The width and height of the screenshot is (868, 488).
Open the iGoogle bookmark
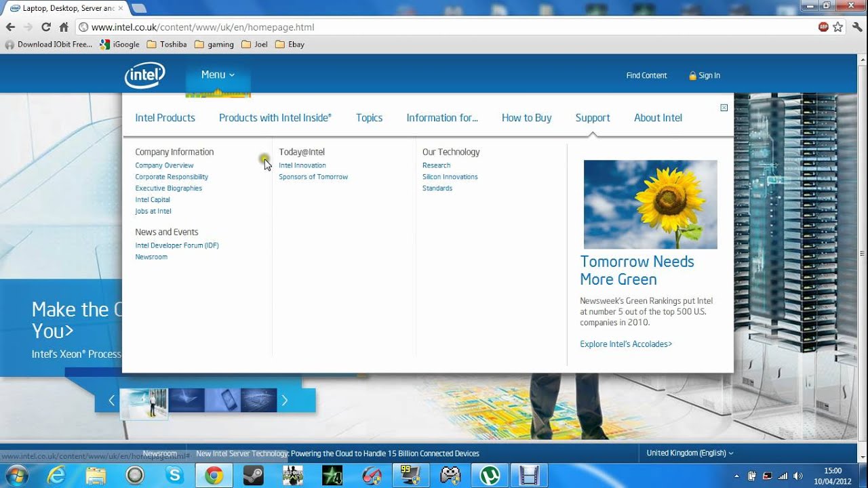(119, 45)
